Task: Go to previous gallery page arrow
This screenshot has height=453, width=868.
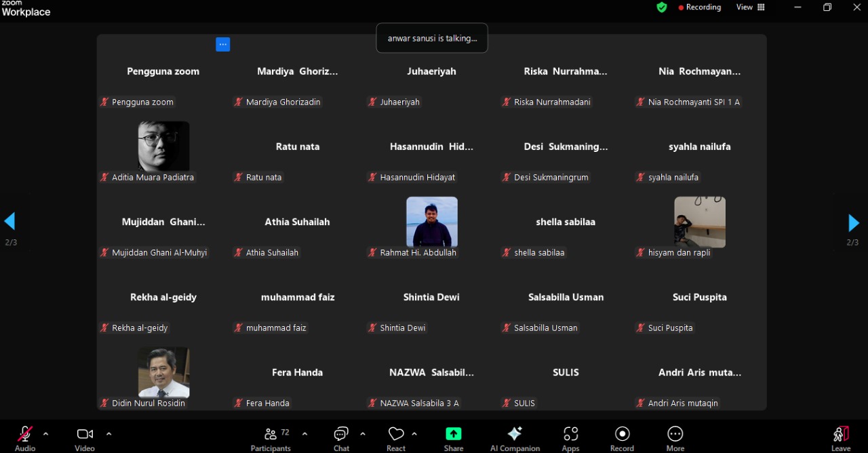Action: 10,221
